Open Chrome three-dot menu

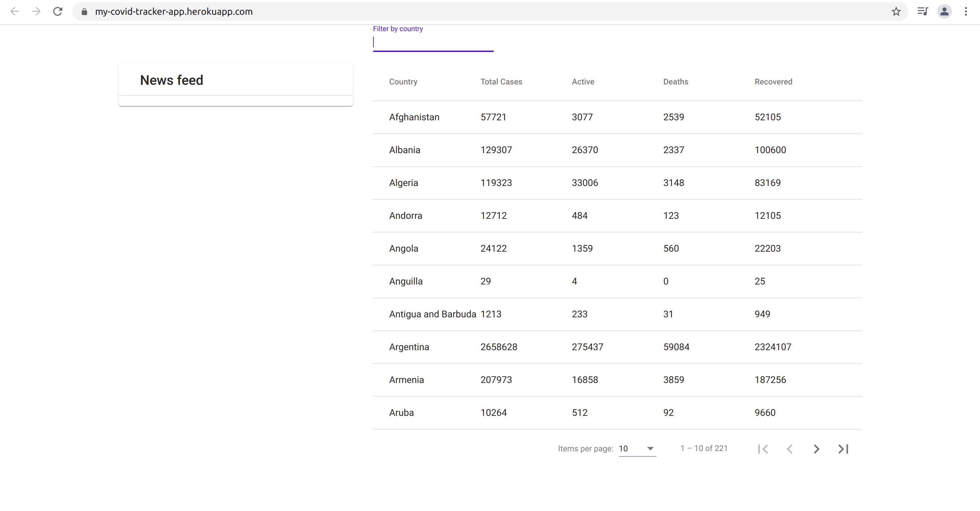[966, 11]
